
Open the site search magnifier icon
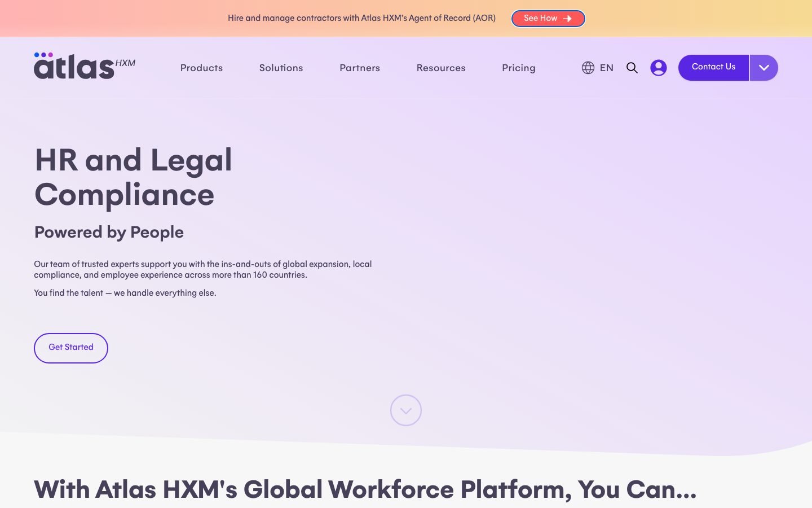pyautogui.click(x=632, y=68)
